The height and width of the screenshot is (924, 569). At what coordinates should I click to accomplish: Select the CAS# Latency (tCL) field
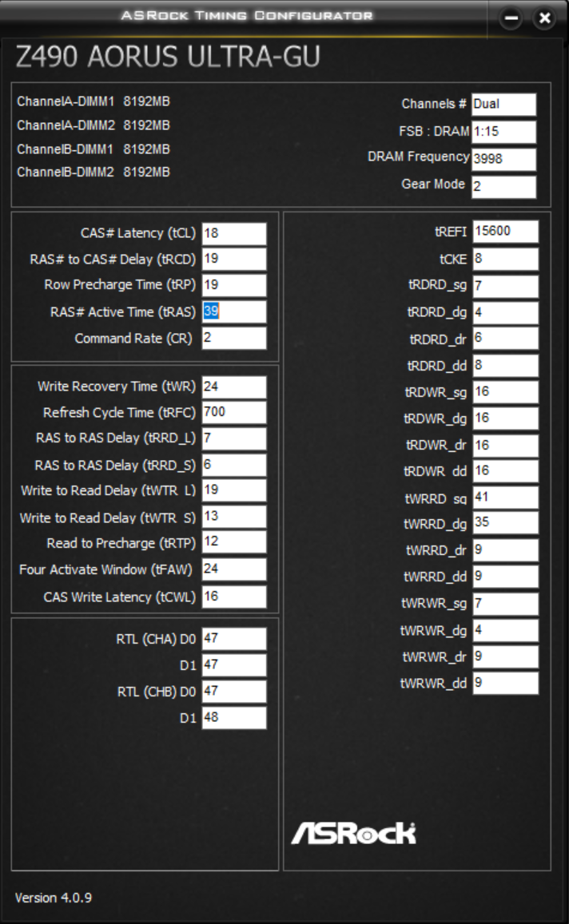(234, 233)
